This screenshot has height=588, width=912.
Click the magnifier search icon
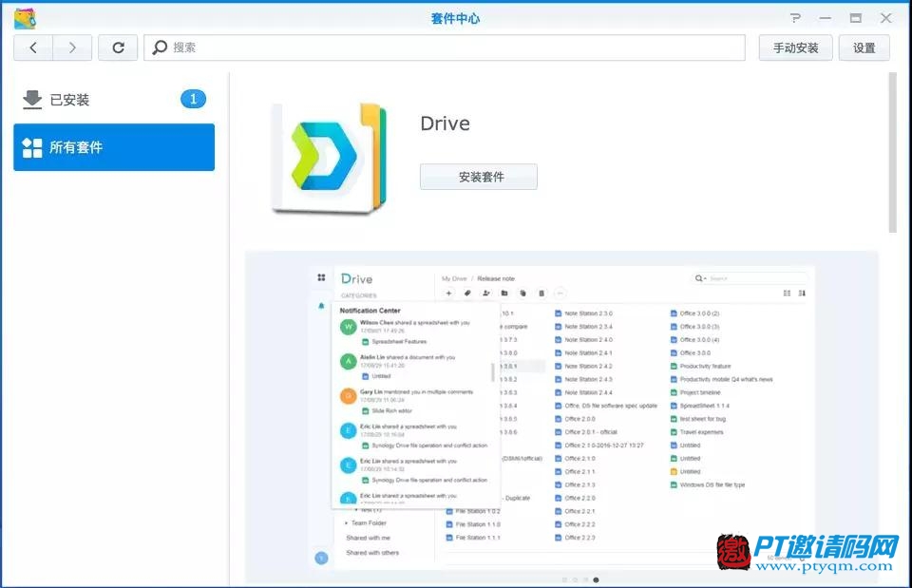pyautogui.click(x=160, y=47)
